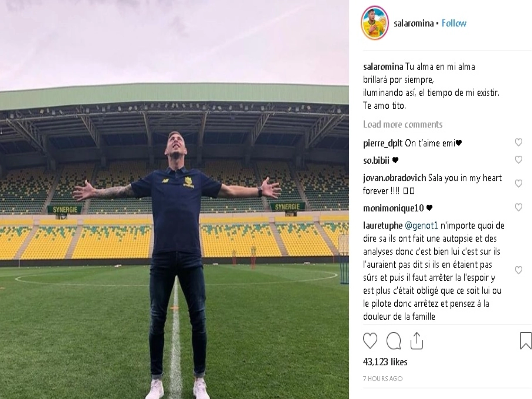View the 43,123 likes list
The height and width of the screenshot is (399, 532).
tap(385, 362)
